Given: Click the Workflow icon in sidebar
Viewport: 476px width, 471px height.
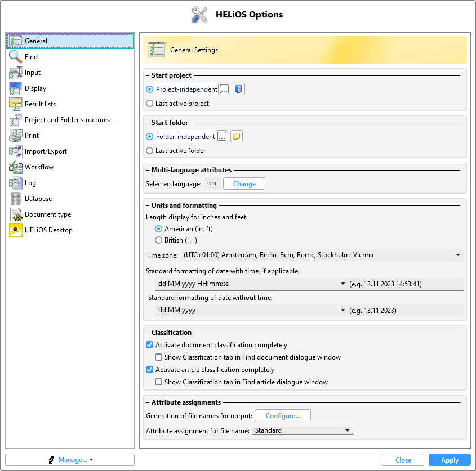Looking at the screenshot, I should point(15,167).
